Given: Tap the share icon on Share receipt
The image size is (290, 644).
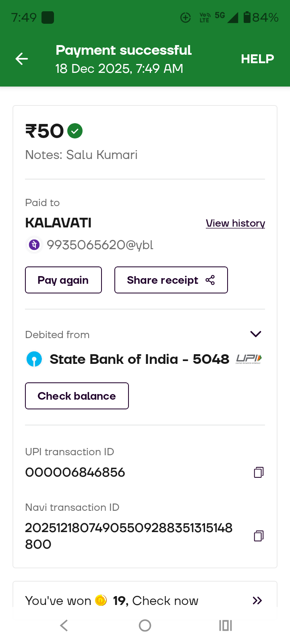Looking at the screenshot, I should [x=210, y=280].
